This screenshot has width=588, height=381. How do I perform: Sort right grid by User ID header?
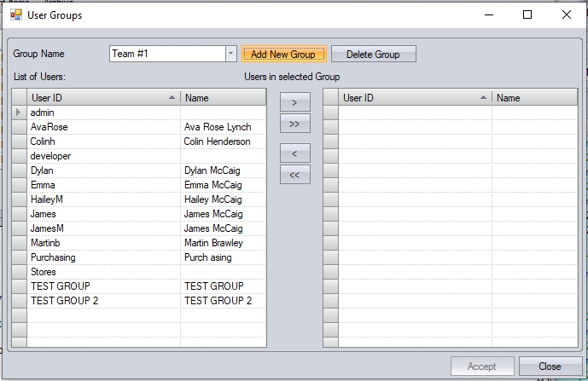click(415, 98)
